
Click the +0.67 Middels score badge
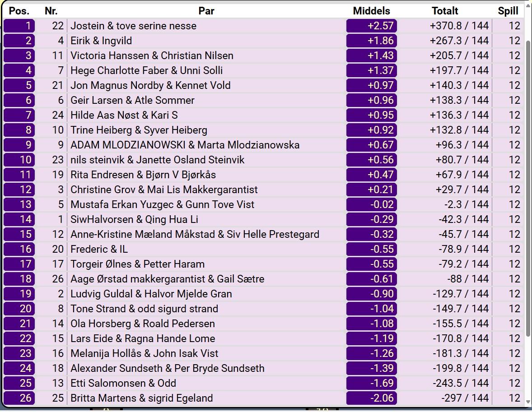point(372,145)
